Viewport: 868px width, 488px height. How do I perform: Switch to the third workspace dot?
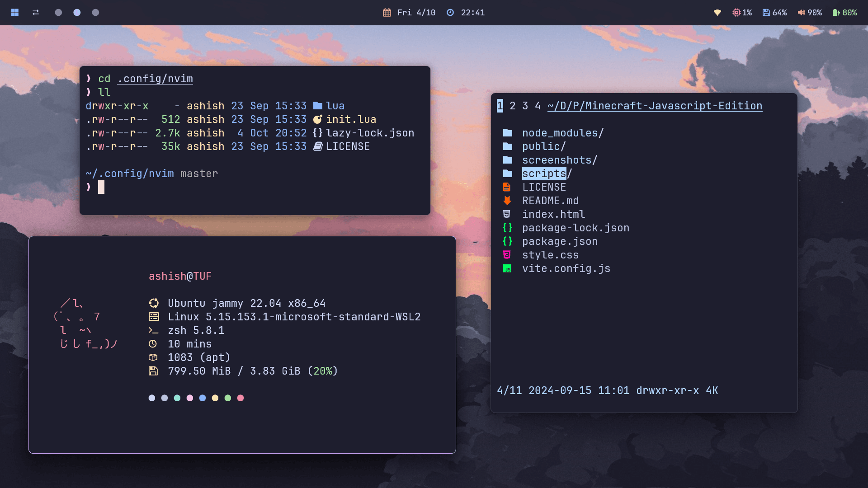(x=95, y=13)
